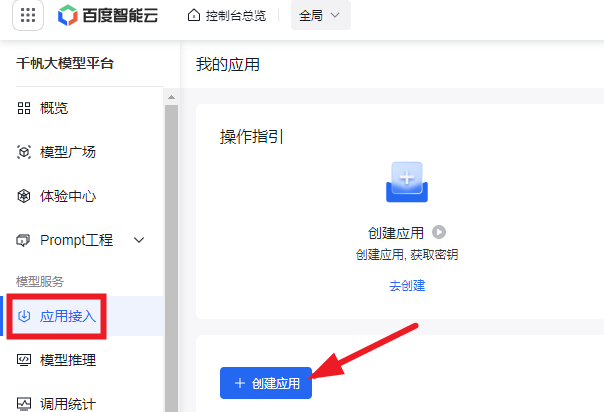This screenshot has width=604, height=412.
Task: Click the 调用统计 chart icon
Action: click(24, 404)
